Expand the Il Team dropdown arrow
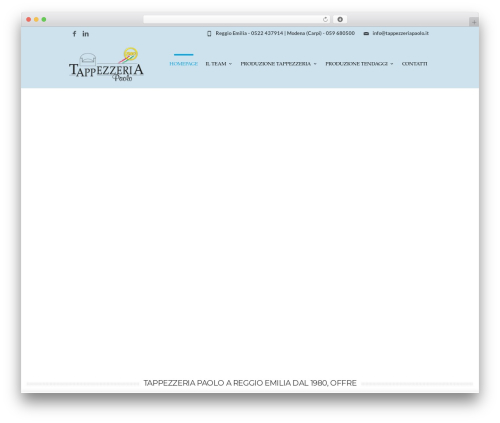Image resolution: width=500 pixels, height=423 pixels. (230, 64)
